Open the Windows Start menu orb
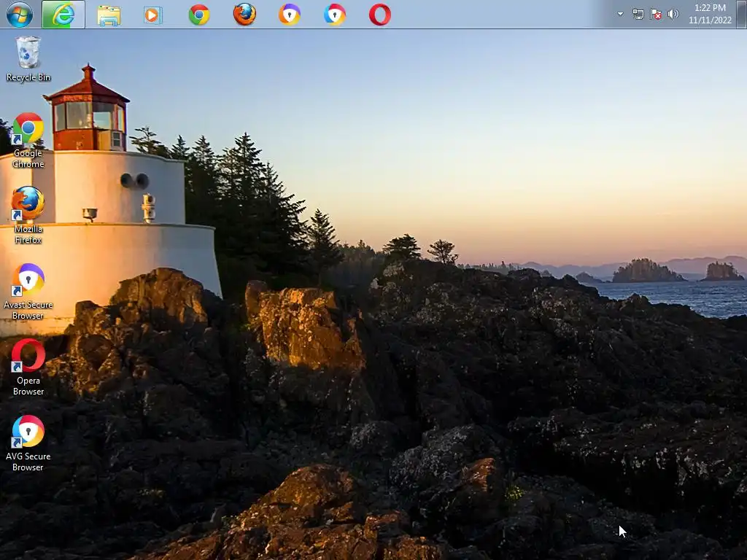 tap(20, 15)
